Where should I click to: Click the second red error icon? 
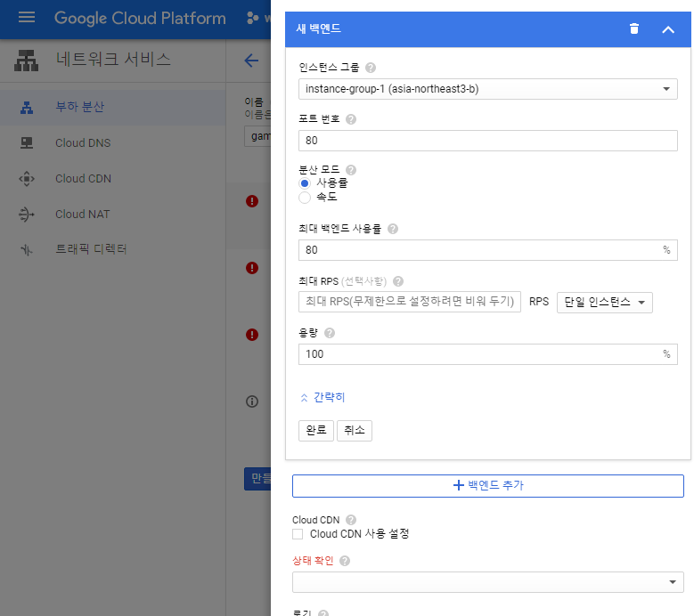tap(252, 268)
